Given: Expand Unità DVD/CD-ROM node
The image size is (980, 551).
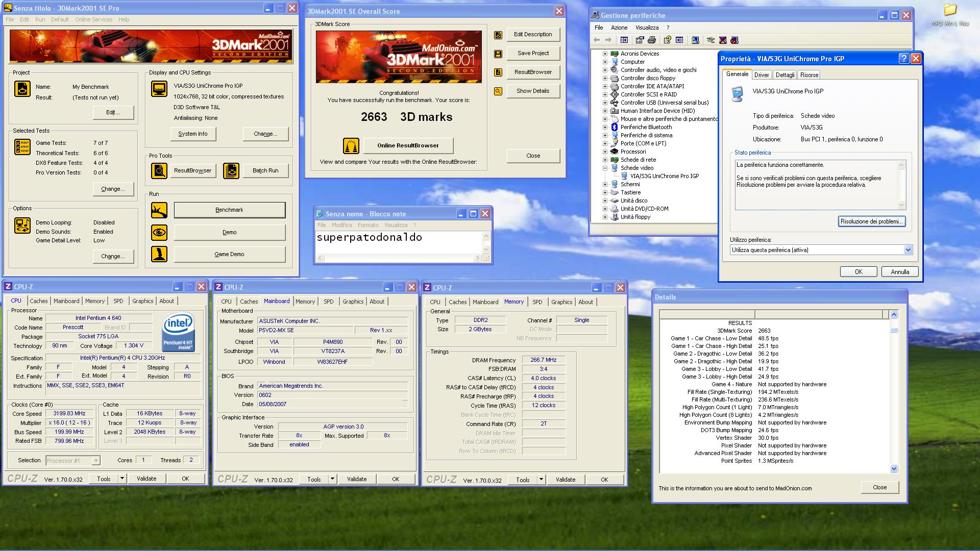Looking at the screenshot, I should tap(605, 209).
